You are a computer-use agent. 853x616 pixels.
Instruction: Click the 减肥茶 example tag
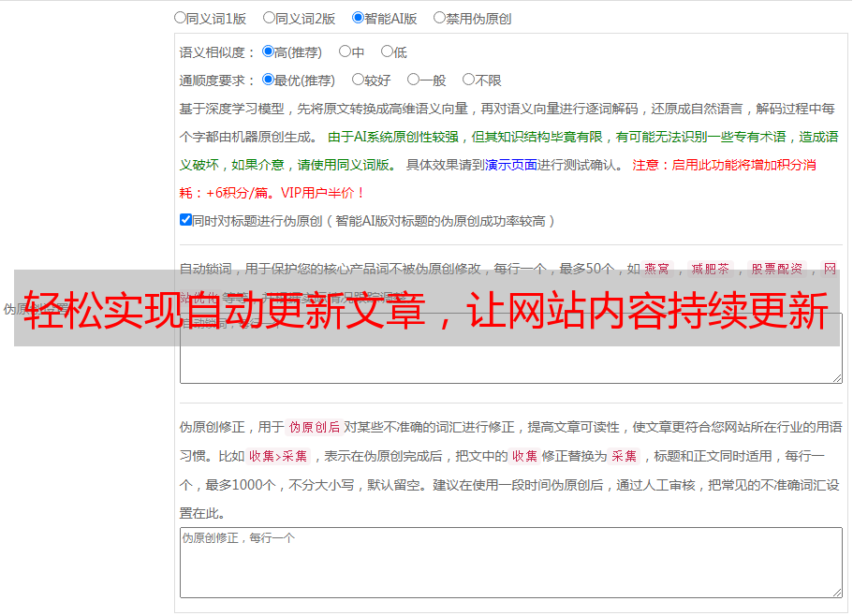711,269
